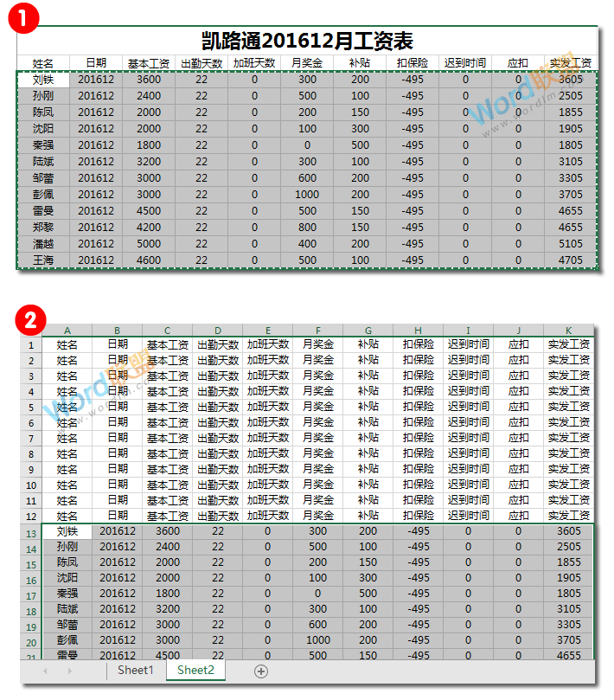
Task: Select row 13 header
Action: tap(31, 534)
